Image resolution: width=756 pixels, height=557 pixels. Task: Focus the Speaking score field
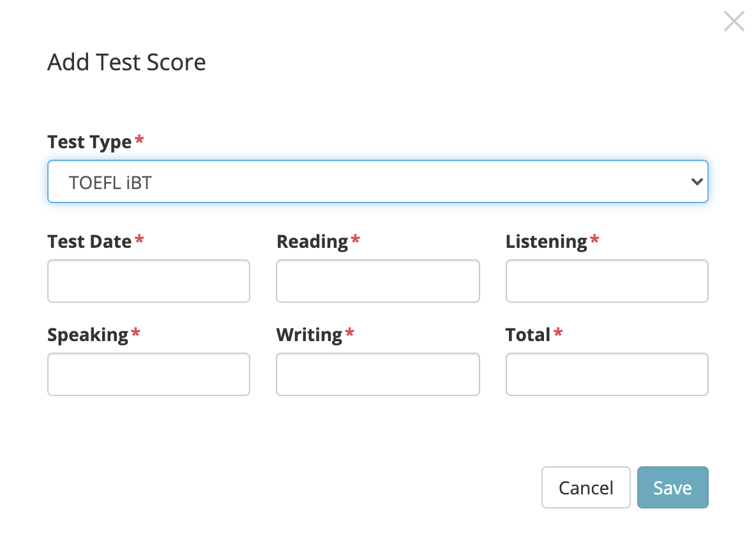pos(149,374)
